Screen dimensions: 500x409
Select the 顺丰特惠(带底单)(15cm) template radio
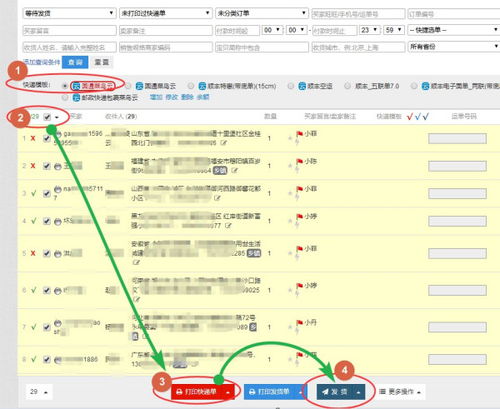tap(191, 86)
